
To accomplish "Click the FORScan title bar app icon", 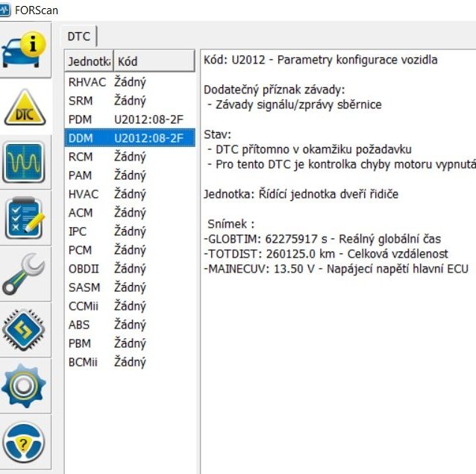I will coord(7,10).
